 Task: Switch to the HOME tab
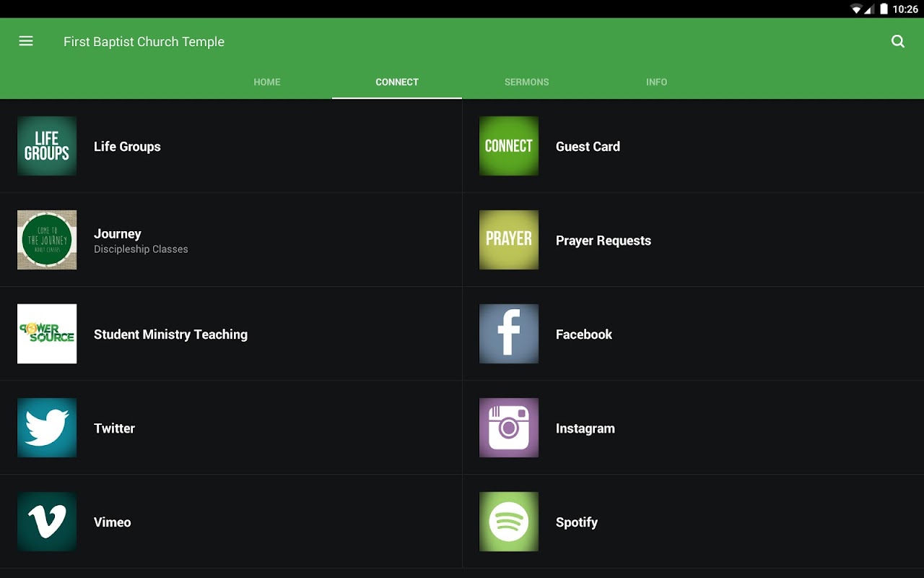tap(267, 82)
